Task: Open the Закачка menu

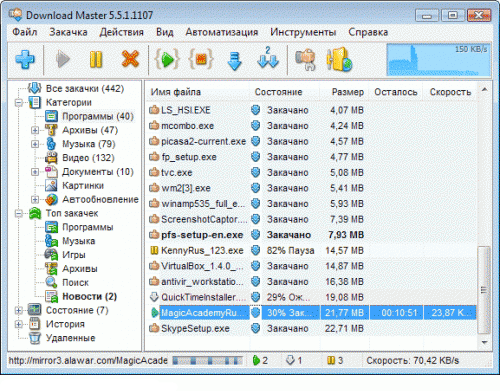Action: (68, 32)
